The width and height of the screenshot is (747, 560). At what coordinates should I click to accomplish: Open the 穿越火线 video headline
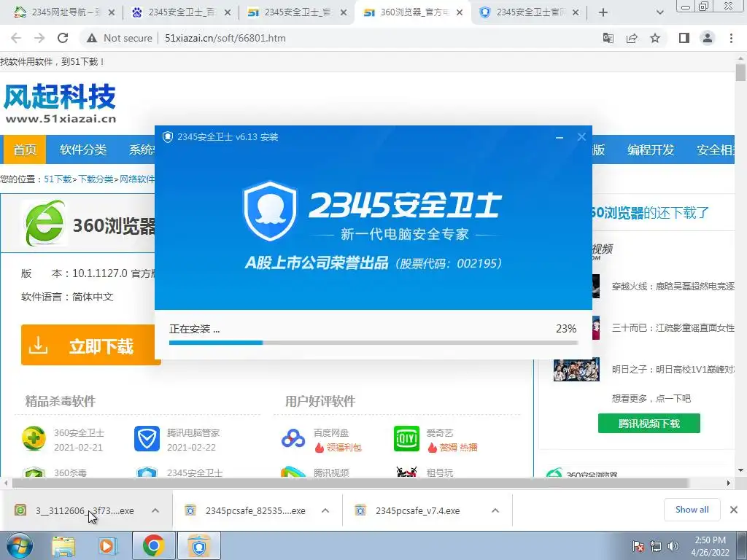[x=673, y=286]
